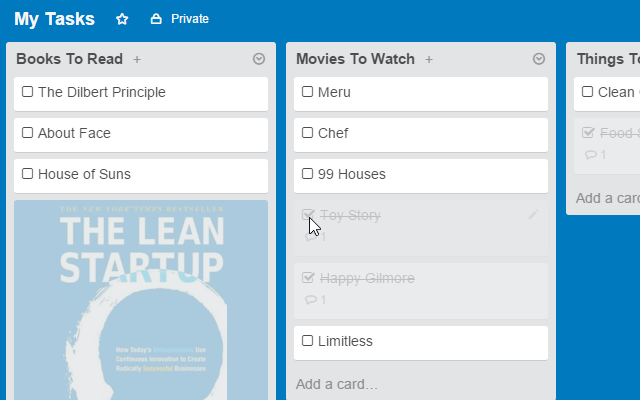This screenshot has height=400, width=640.
Task: Click the comment icon on Toy Story card
Action: click(x=311, y=237)
